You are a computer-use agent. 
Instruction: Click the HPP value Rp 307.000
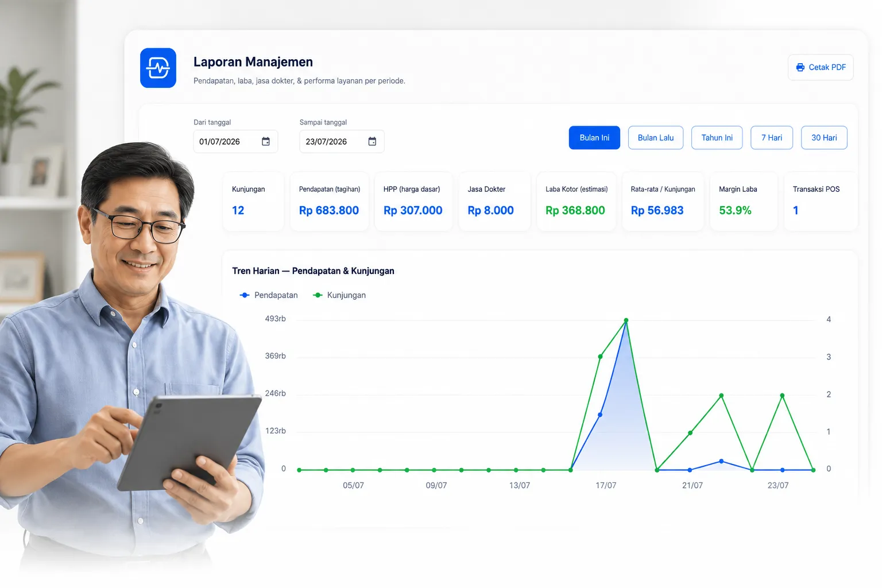pos(413,210)
